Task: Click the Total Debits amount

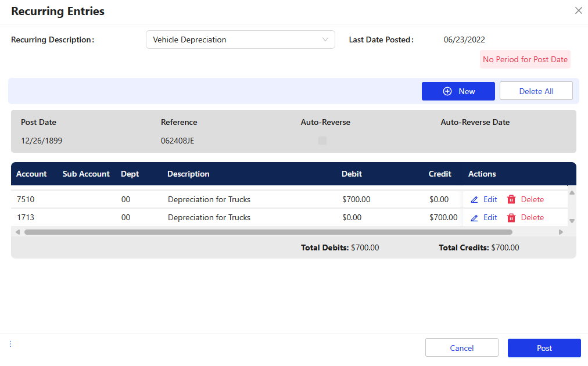Action: 365,247
